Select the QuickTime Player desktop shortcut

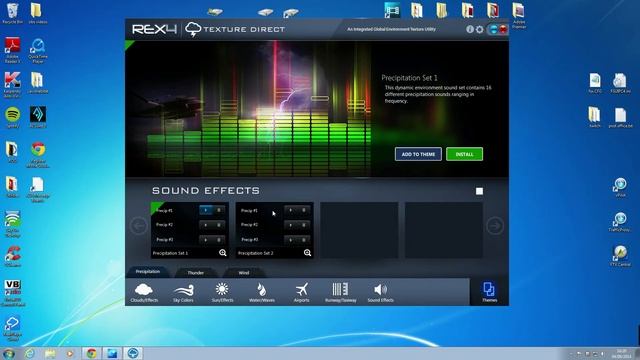(x=38, y=51)
